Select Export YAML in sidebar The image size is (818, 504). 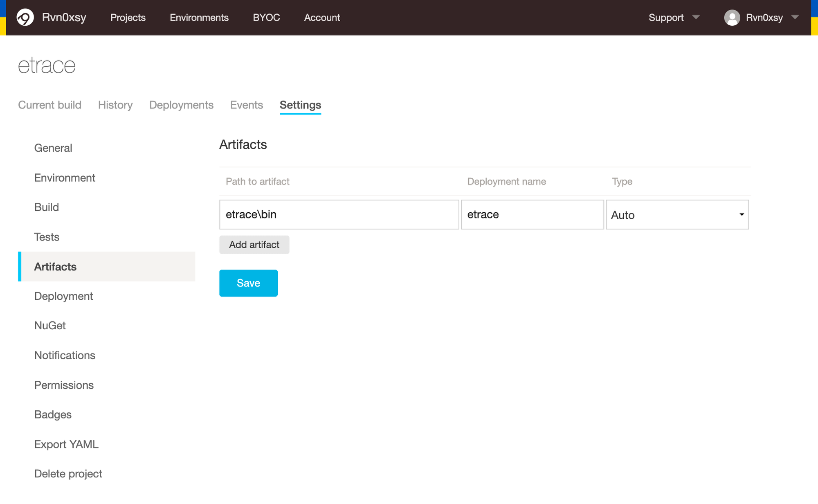[x=66, y=444]
